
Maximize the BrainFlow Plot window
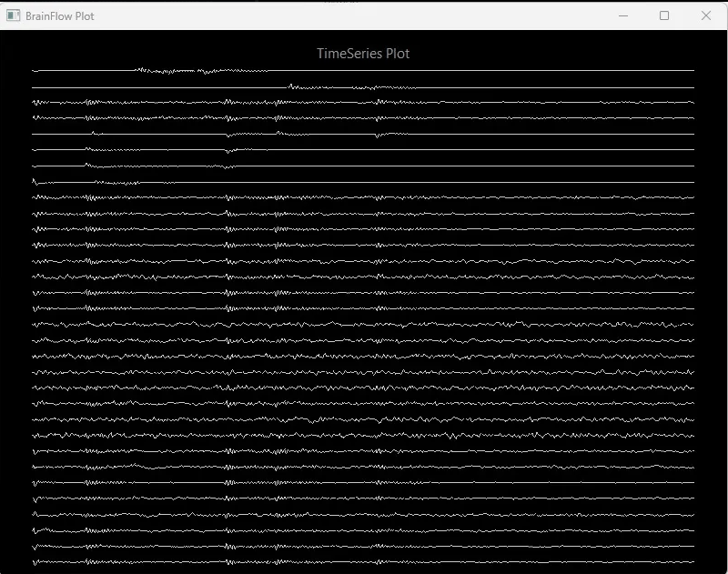664,15
